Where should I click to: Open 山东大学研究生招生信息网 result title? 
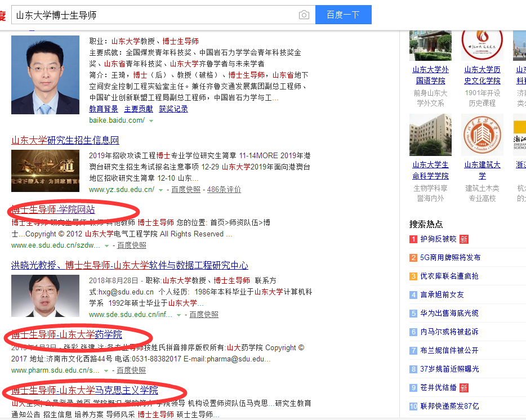click(x=65, y=140)
